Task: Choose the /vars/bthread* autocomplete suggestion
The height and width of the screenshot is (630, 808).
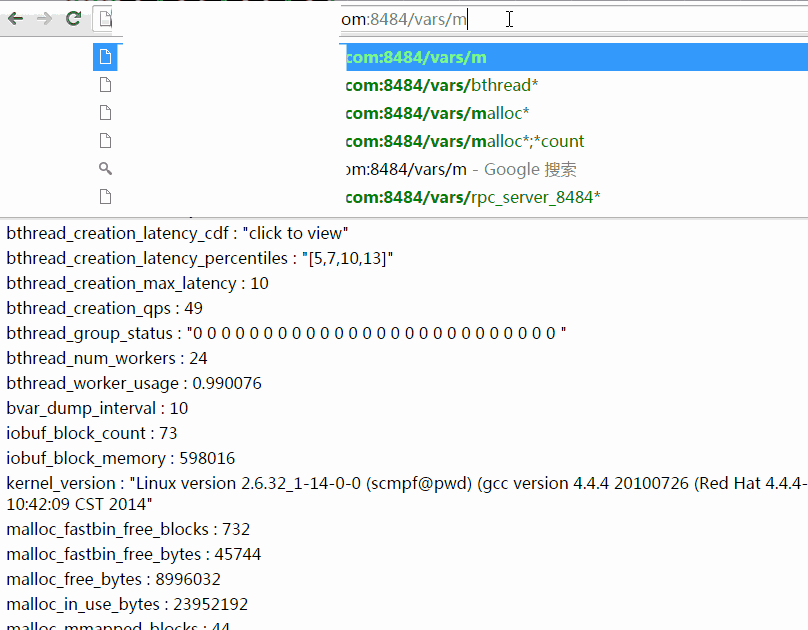Action: click(x=442, y=85)
